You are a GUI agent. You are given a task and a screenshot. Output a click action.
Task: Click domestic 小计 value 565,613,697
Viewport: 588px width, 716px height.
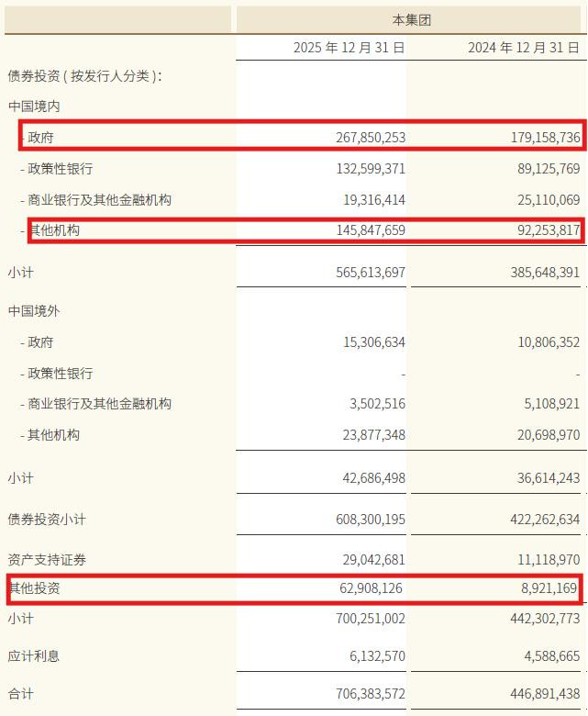371,273
